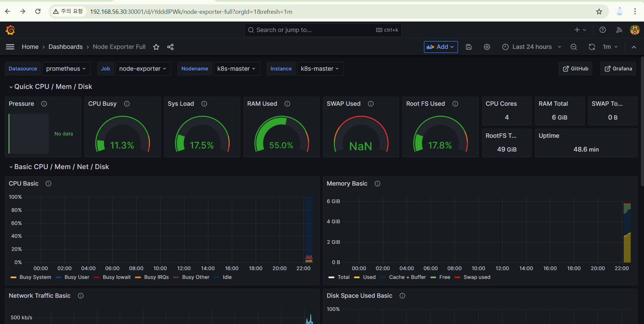Go to Dashboards breadcrumb

66,47
